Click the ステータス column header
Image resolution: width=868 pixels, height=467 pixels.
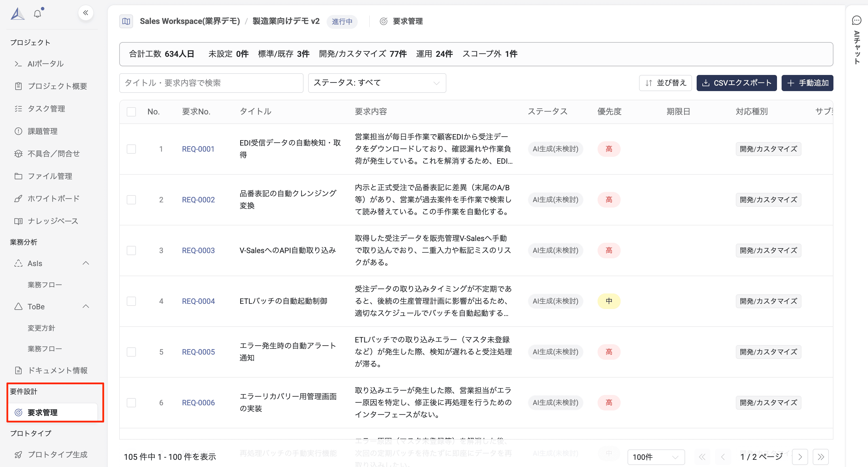(547, 112)
